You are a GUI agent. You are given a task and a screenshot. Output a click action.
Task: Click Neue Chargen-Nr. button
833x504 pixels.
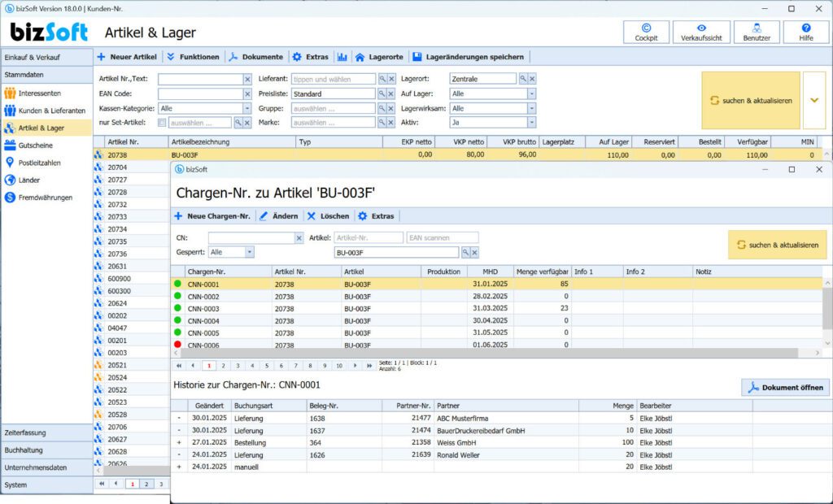[x=212, y=216]
